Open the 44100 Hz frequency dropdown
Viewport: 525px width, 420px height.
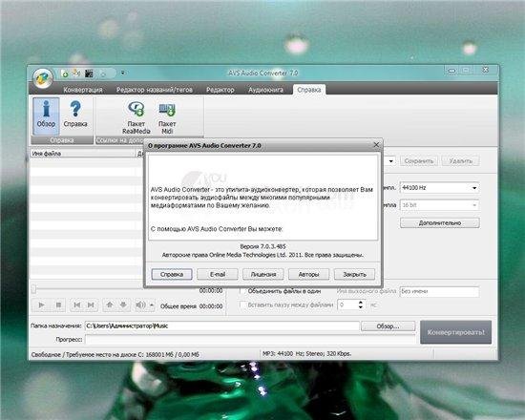point(439,188)
